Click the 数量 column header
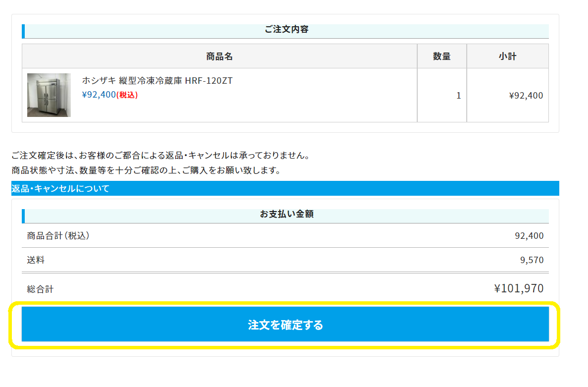Image resolution: width=588 pixels, height=387 pixels. coord(441,56)
